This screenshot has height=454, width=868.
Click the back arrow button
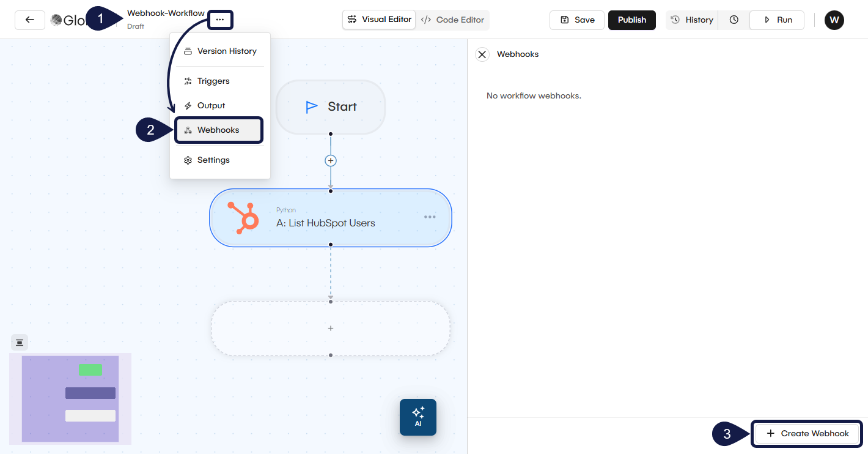click(29, 20)
